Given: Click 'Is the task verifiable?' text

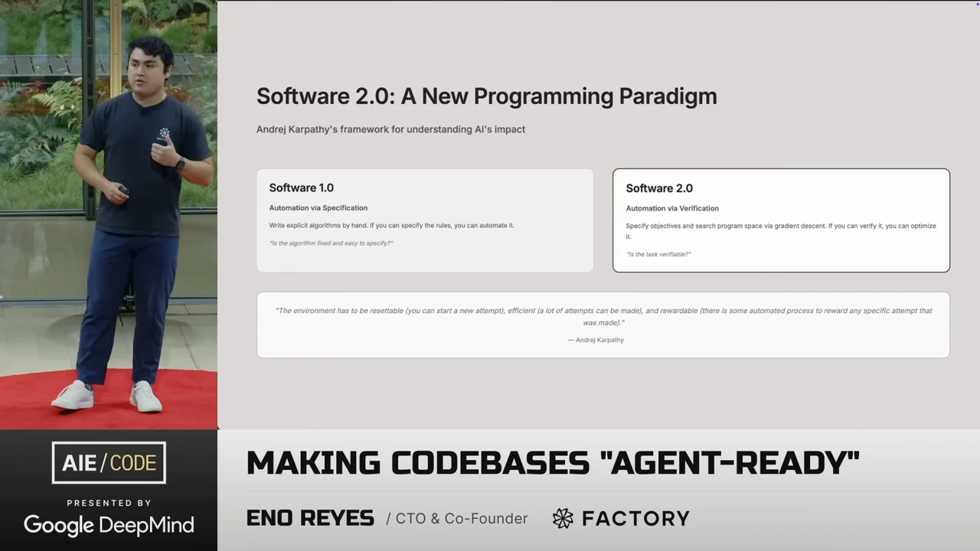Looking at the screenshot, I should click(658, 254).
